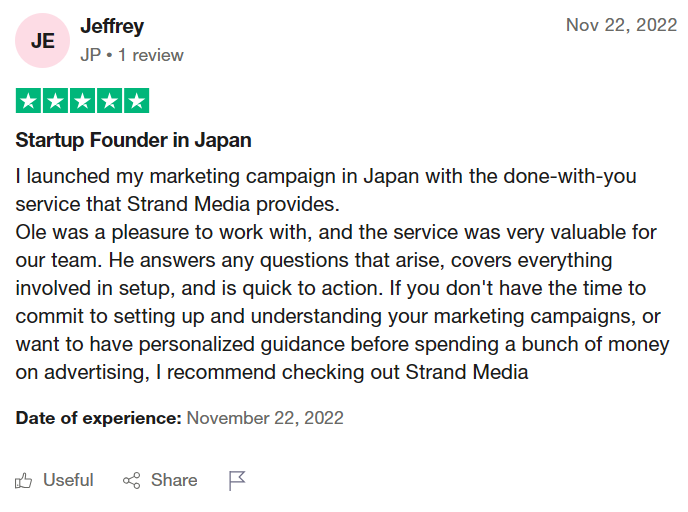
Task: Click the November 22, 2022 experience date
Action: point(265,418)
